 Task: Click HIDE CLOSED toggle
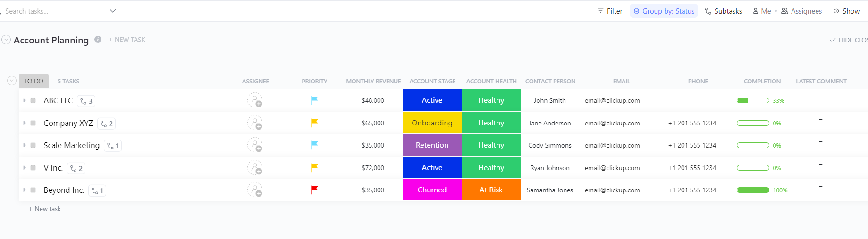click(x=849, y=40)
